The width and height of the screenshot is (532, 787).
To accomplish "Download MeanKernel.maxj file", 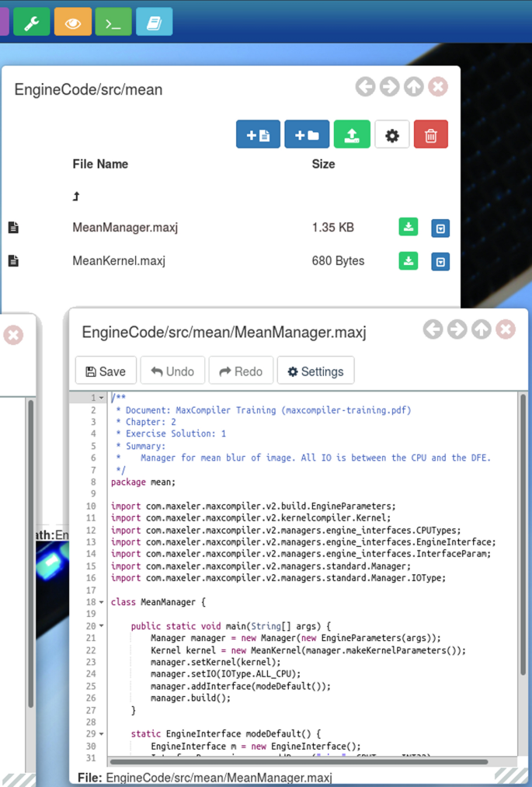I will tap(409, 260).
